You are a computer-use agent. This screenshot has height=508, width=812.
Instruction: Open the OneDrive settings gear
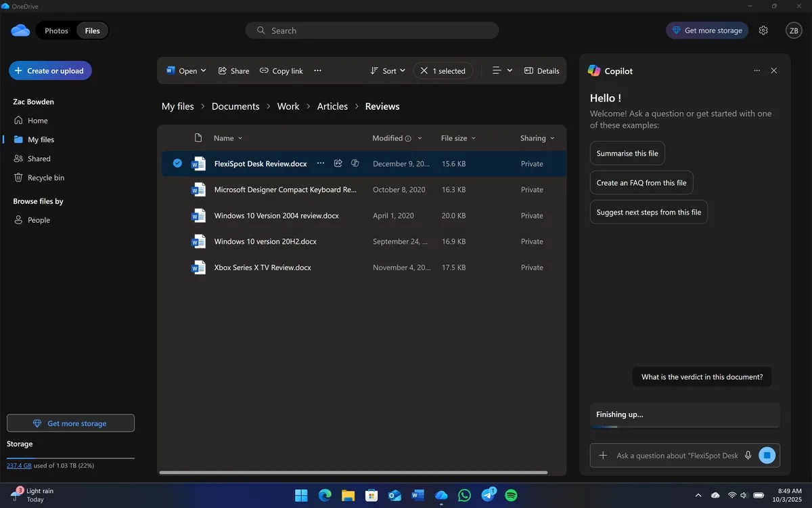click(763, 30)
